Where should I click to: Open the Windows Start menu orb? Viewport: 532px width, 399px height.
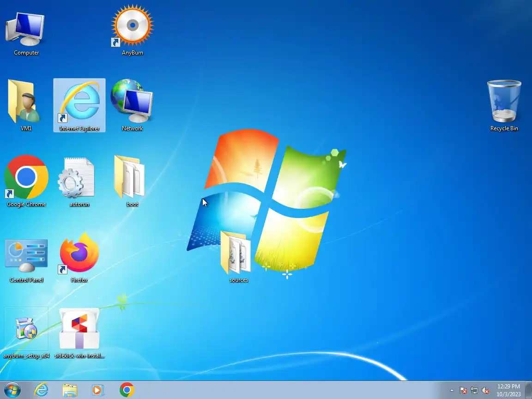[12, 390]
